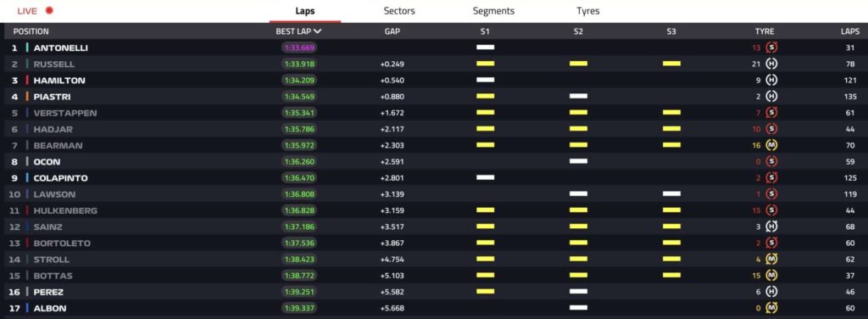Click Perez's hard tyre icon
The height and width of the screenshot is (319, 868).
[771, 292]
